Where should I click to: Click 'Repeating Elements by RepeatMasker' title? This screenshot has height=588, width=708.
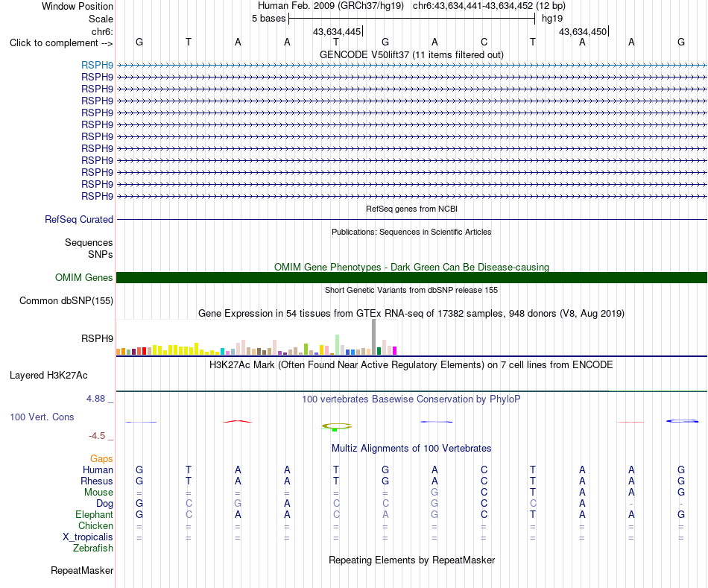pyautogui.click(x=411, y=560)
